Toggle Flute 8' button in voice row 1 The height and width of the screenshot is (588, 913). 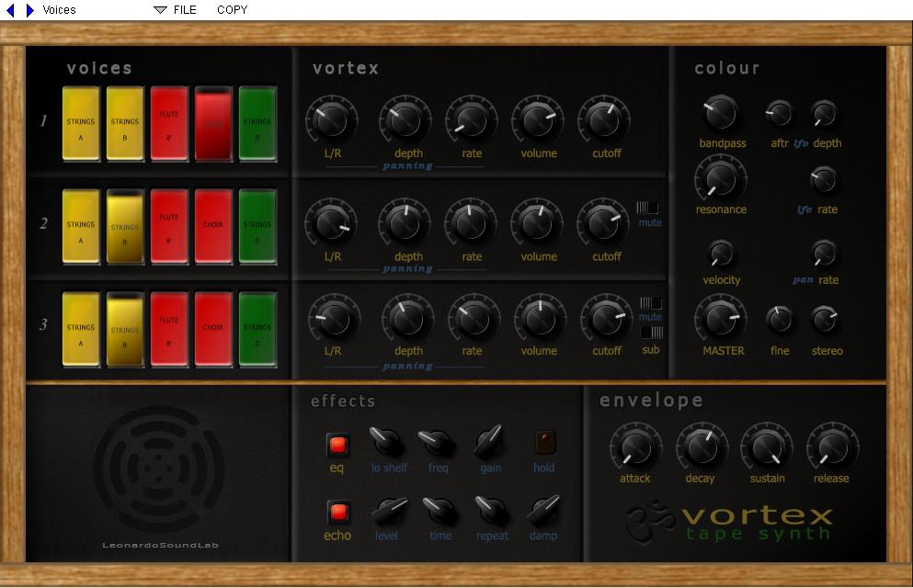coord(169,123)
